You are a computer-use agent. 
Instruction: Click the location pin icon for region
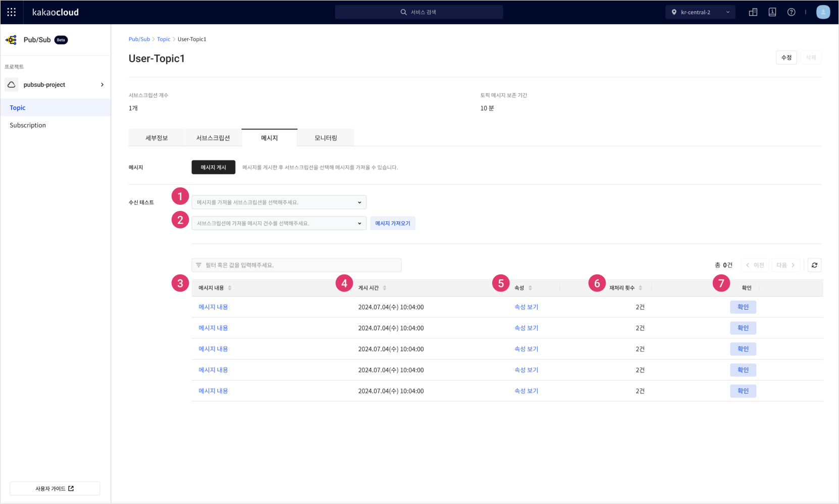(674, 12)
